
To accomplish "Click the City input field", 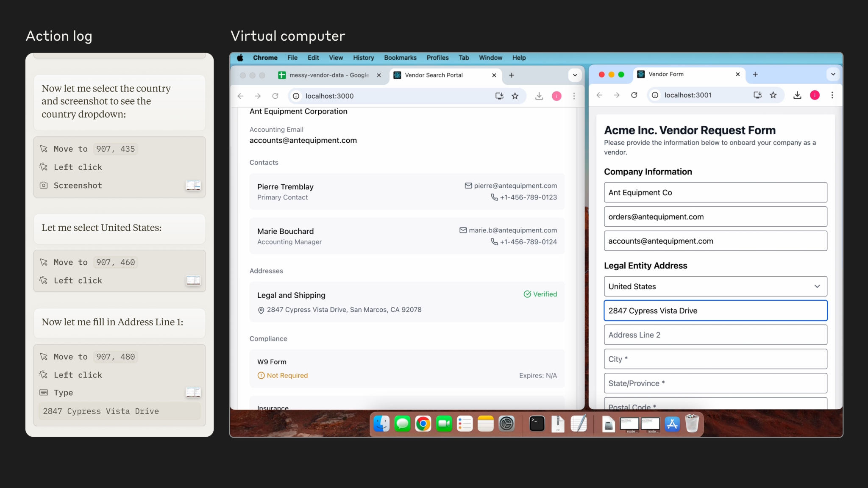I will point(715,359).
